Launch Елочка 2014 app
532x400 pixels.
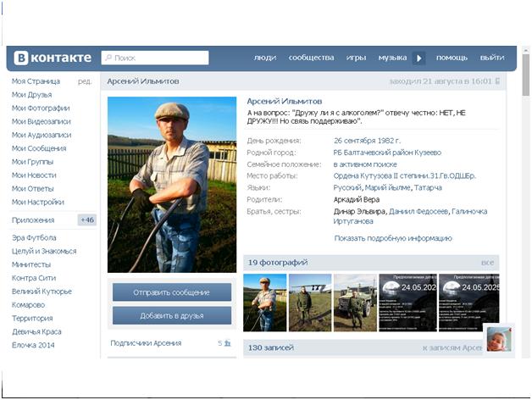[x=33, y=345]
